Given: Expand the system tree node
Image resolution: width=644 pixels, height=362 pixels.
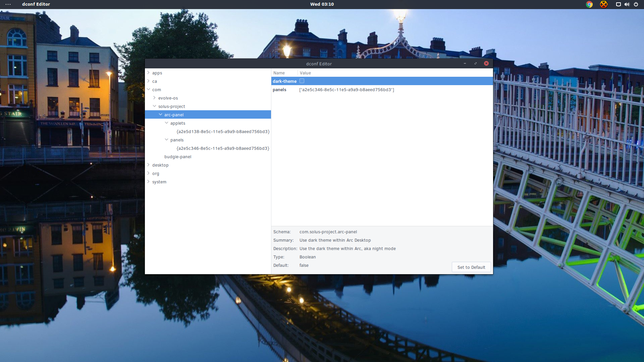Looking at the screenshot, I should pos(148,181).
